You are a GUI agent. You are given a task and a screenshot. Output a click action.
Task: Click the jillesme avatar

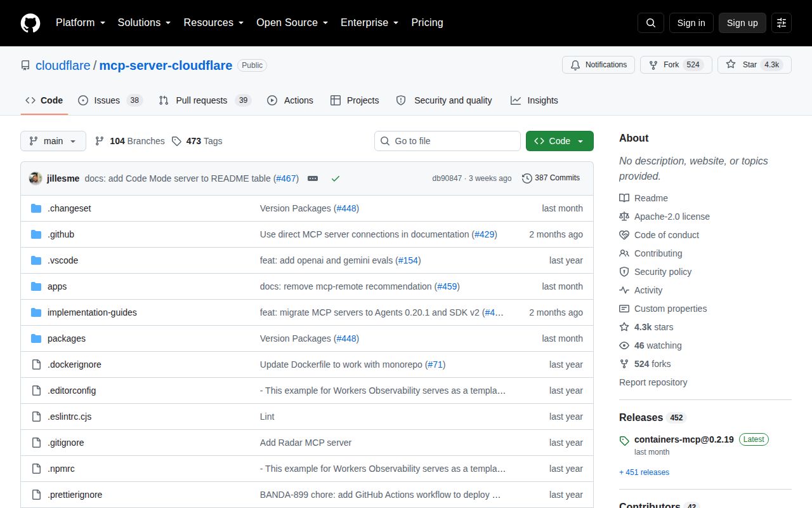click(x=36, y=178)
